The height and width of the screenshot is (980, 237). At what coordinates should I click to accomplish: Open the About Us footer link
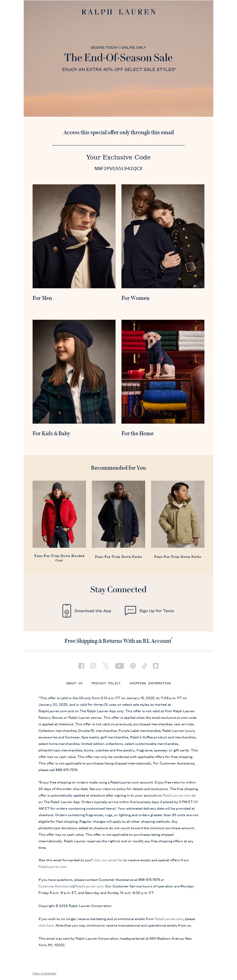tap(74, 683)
